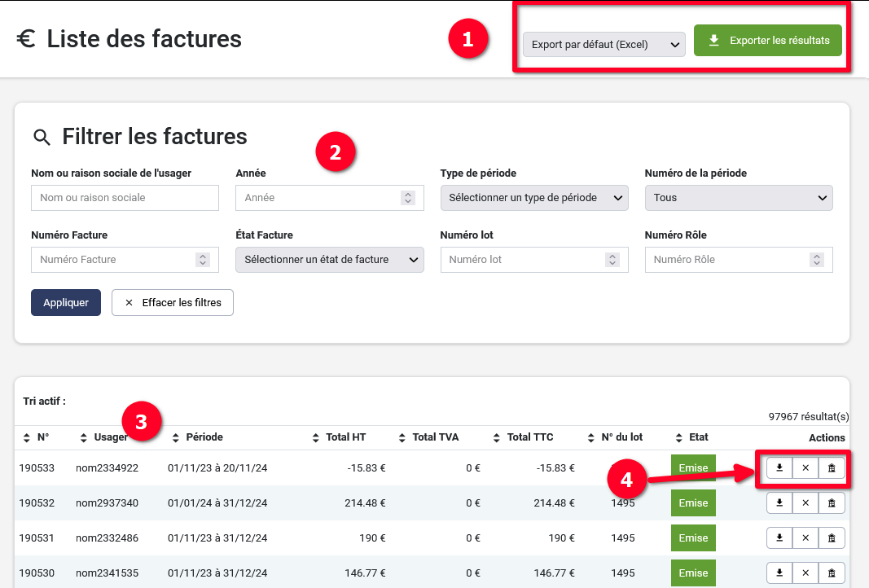Open the export format dropdown

pos(603,45)
